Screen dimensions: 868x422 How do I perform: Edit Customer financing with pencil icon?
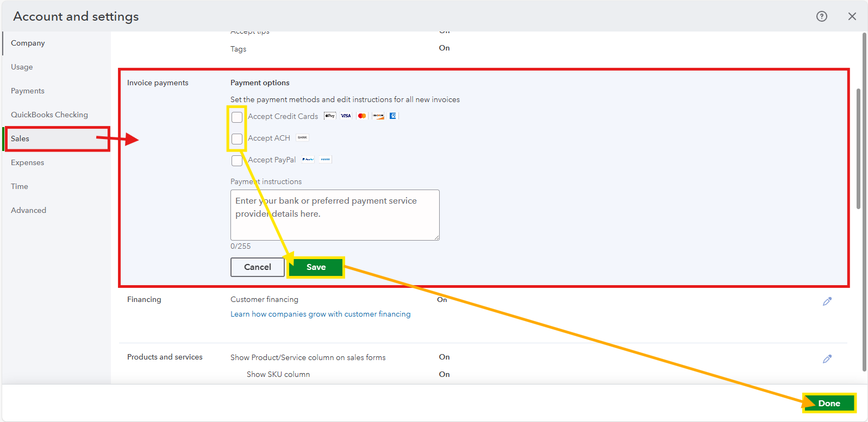pos(827,301)
